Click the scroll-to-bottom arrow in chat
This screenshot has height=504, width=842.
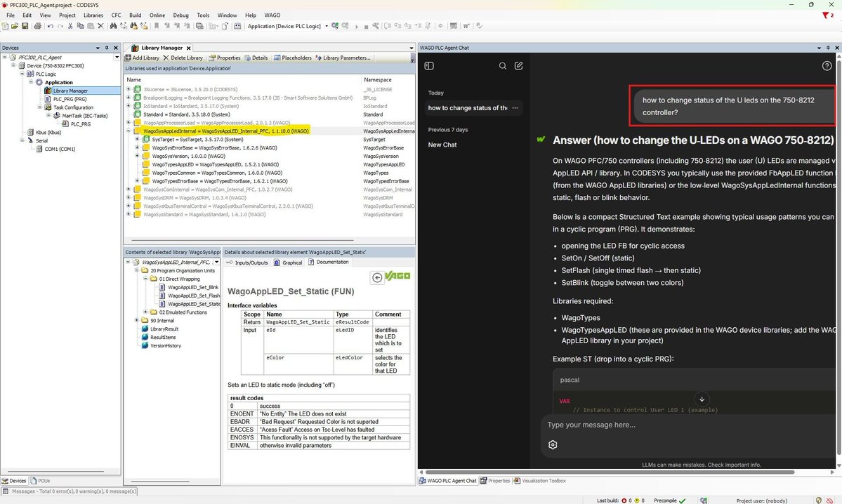[702, 399]
